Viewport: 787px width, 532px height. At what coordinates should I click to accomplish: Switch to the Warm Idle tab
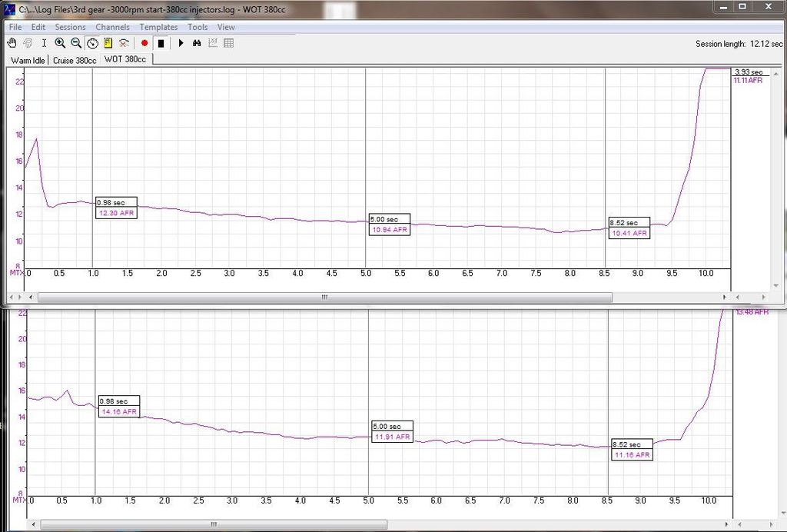[28, 60]
